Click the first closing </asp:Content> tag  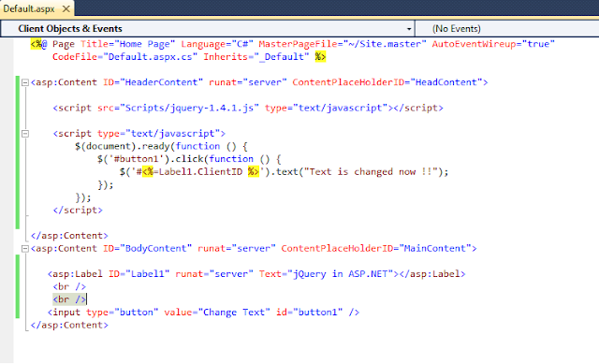pyautogui.click(x=69, y=236)
